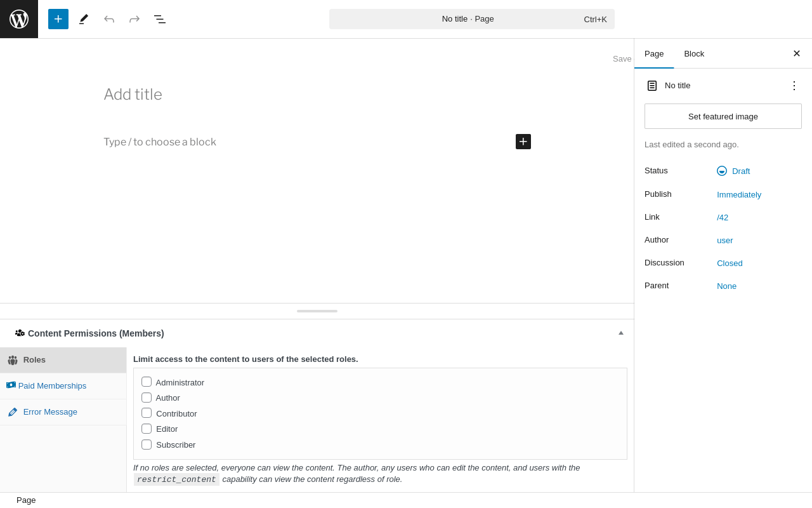The height and width of the screenshot is (508, 812).
Task: Click the /42 page link
Action: click(x=723, y=217)
